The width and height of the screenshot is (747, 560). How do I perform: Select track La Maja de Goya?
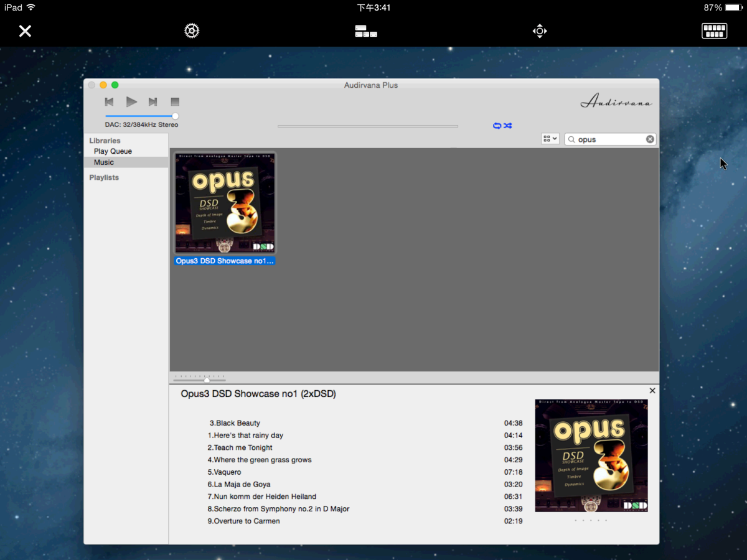[x=239, y=484]
